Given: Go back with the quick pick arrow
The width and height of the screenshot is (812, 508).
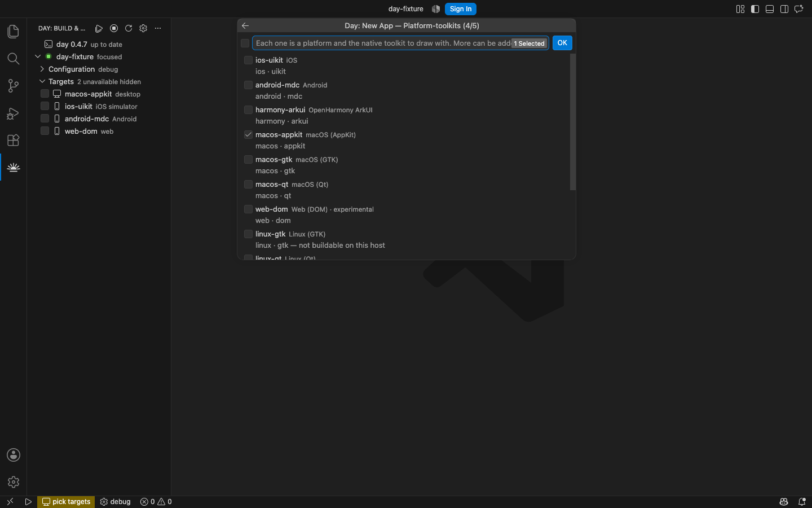Looking at the screenshot, I should 245,25.
